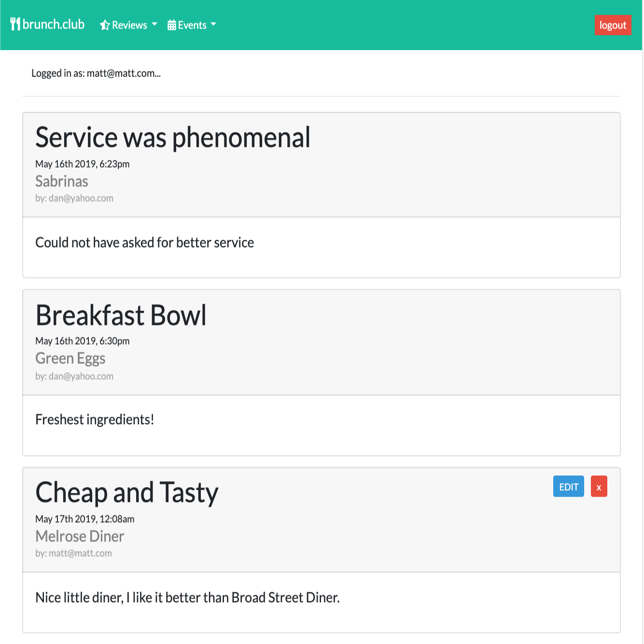Open the Reviews menu label
The image size is (644, 644).
[129, 25]
